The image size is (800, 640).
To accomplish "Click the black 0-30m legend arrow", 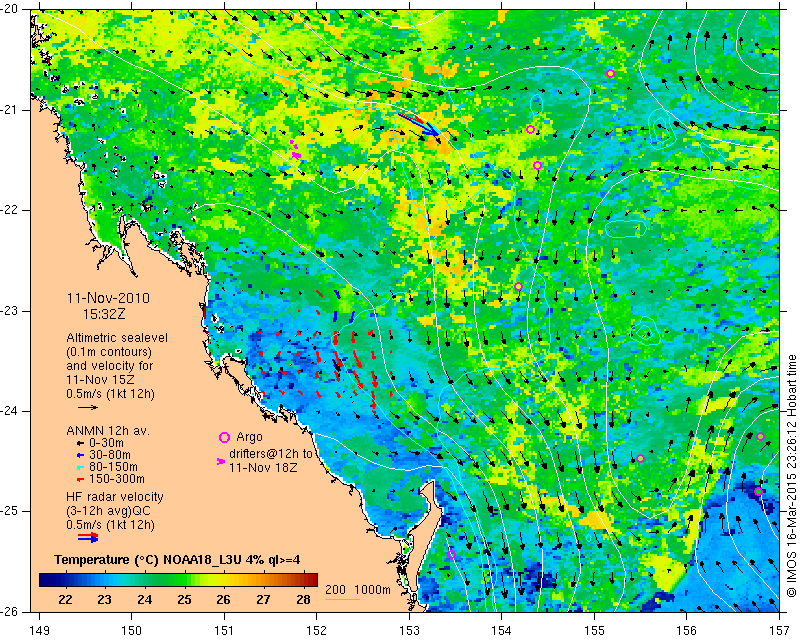I will tap(80, 444).
